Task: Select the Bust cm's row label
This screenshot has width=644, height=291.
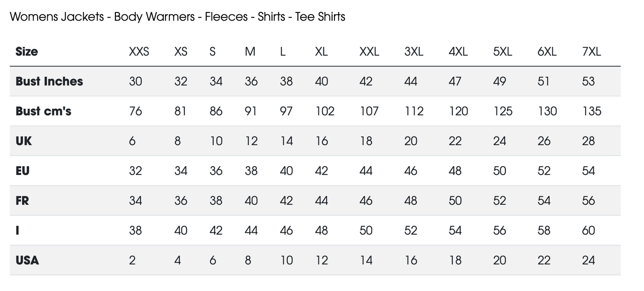Action: click(43, 111)
